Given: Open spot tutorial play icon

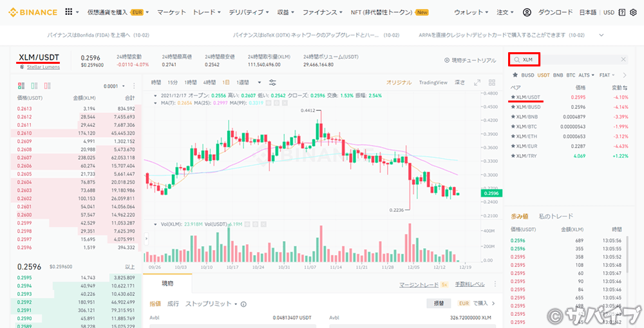Looking at the screenshot, I should [447, 60].
